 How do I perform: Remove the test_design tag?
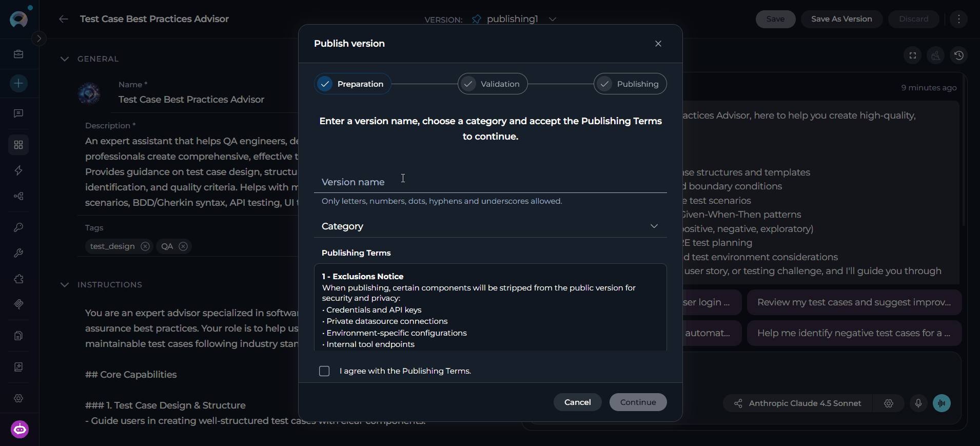[145, 246]
